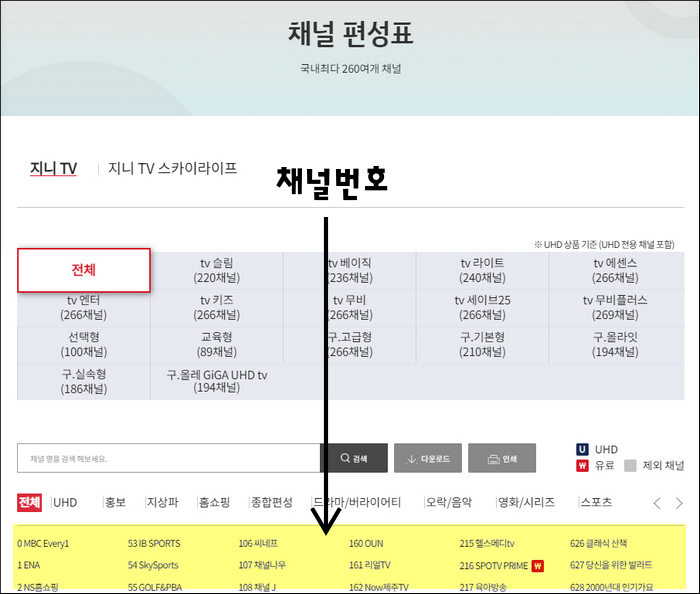Viewport: 700px width, 594px height.
Task: Select the 지니 TV tab
Action: click(x=53, y=168)
